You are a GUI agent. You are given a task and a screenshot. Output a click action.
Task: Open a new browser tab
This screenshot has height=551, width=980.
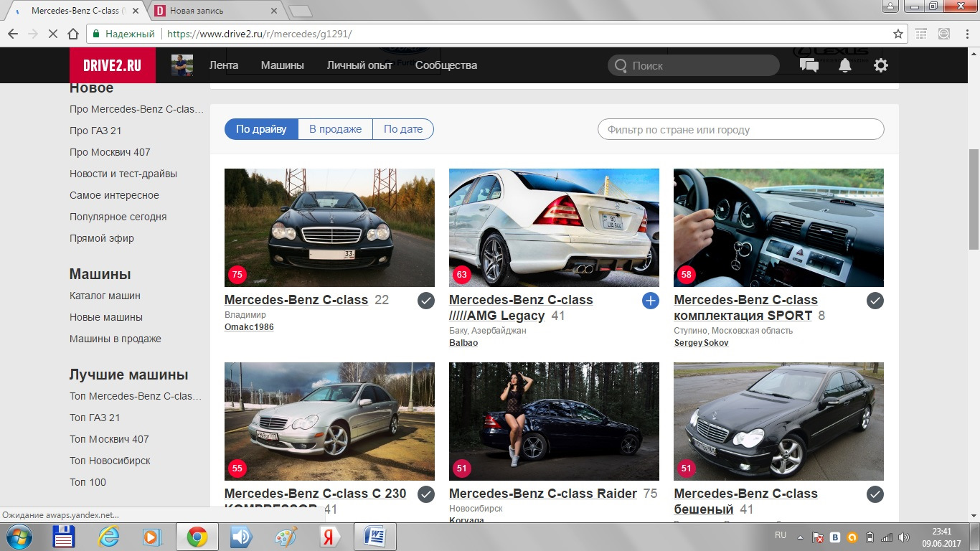[300, 11]
